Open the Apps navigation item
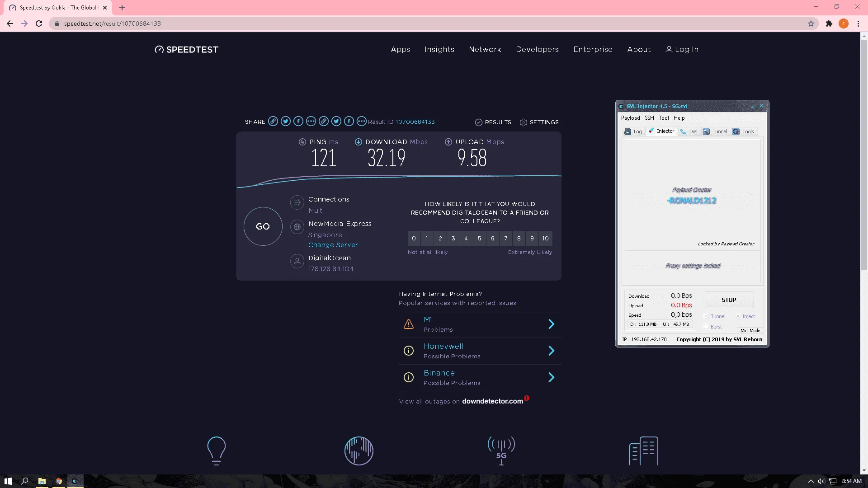868x488 pixels. pos(401,50)
